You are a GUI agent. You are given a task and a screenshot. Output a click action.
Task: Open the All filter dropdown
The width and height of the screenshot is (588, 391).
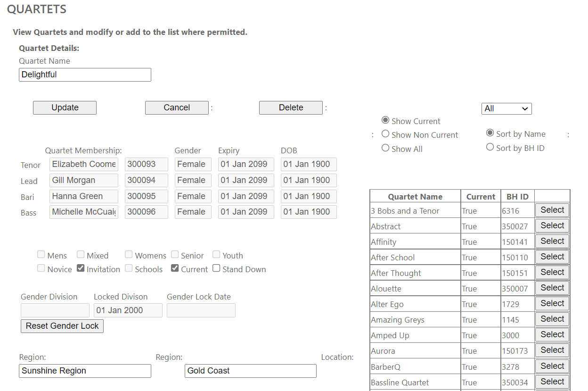pos(506,108)
